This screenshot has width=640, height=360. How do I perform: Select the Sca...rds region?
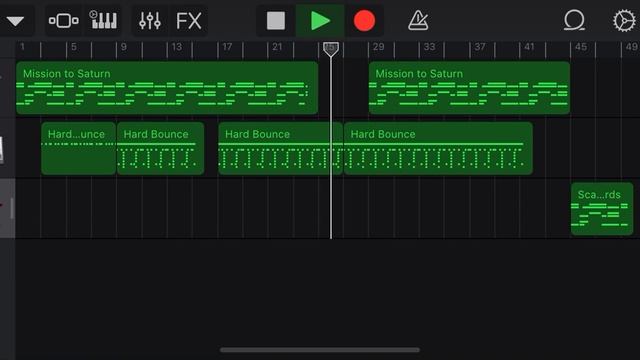[x=602, y=209]
